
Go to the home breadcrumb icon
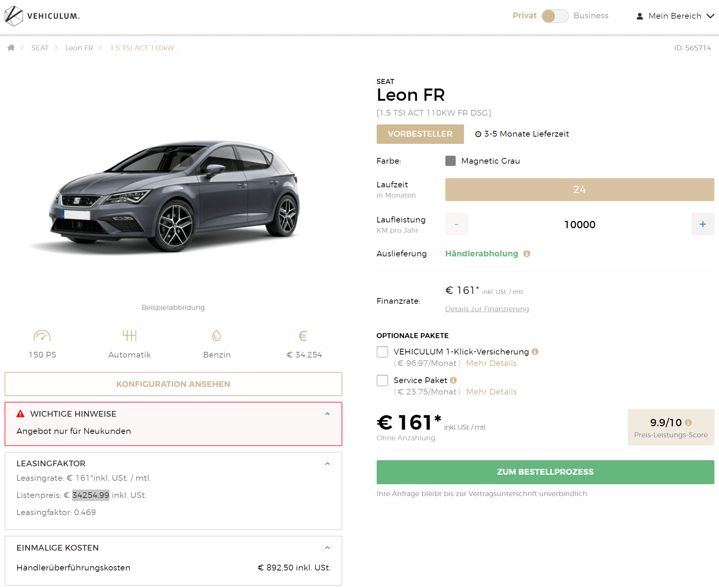click(11, 48)
